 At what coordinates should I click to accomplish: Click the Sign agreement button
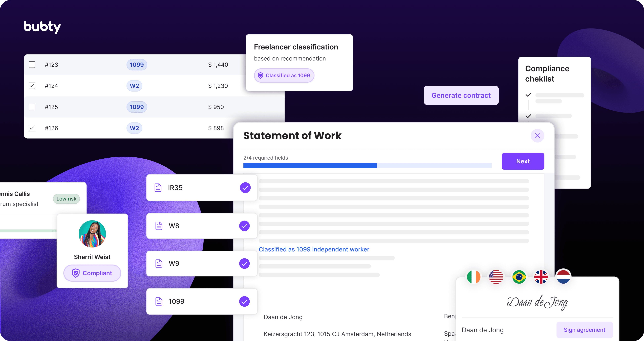[x=584, y=330]
